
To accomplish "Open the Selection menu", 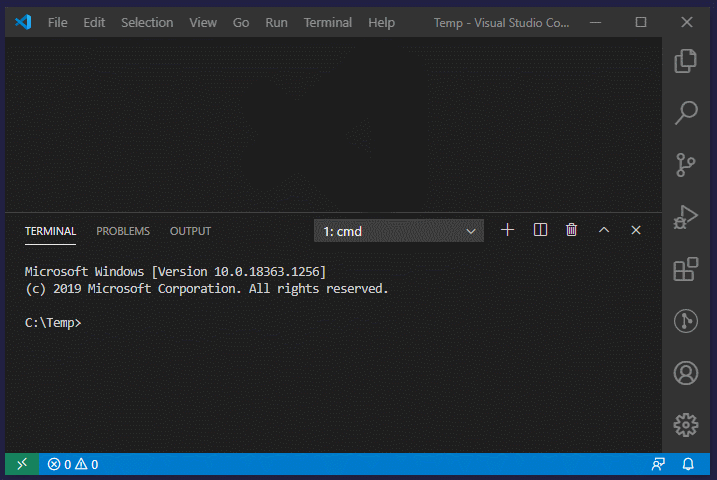I will point(147,22).
